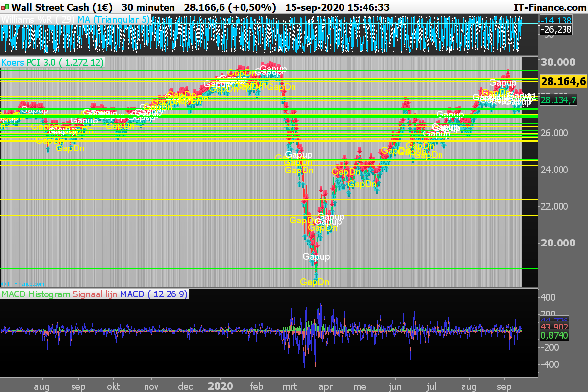Viewport: 588px width, 392px height.
Task: Click the 22.000 price axis label
Action: point(556,206)
